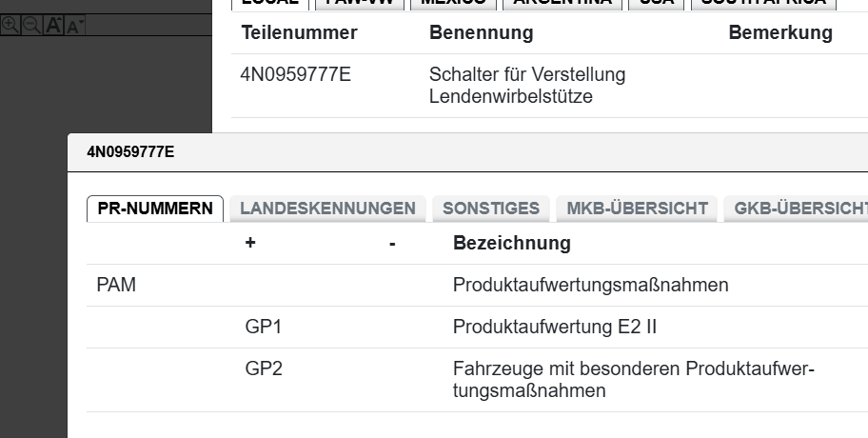The width and height of the screenshot is (868, 438).
Task: Click part number 4N0959777E in the table
Action: [296, 74]
